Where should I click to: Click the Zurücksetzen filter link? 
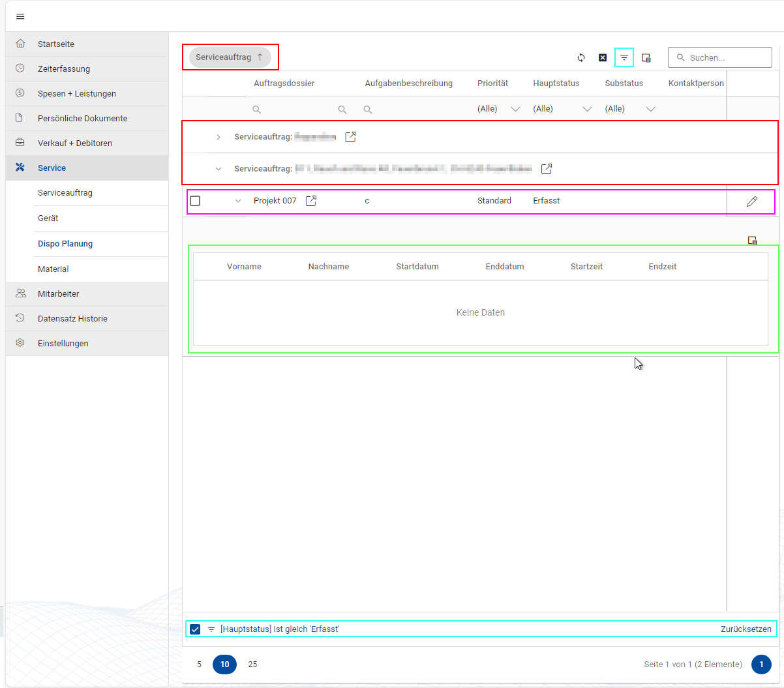point(746,629)
